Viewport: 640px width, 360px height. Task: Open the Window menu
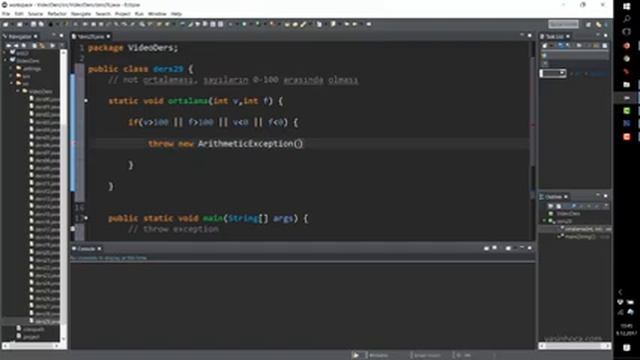point(157,14)
